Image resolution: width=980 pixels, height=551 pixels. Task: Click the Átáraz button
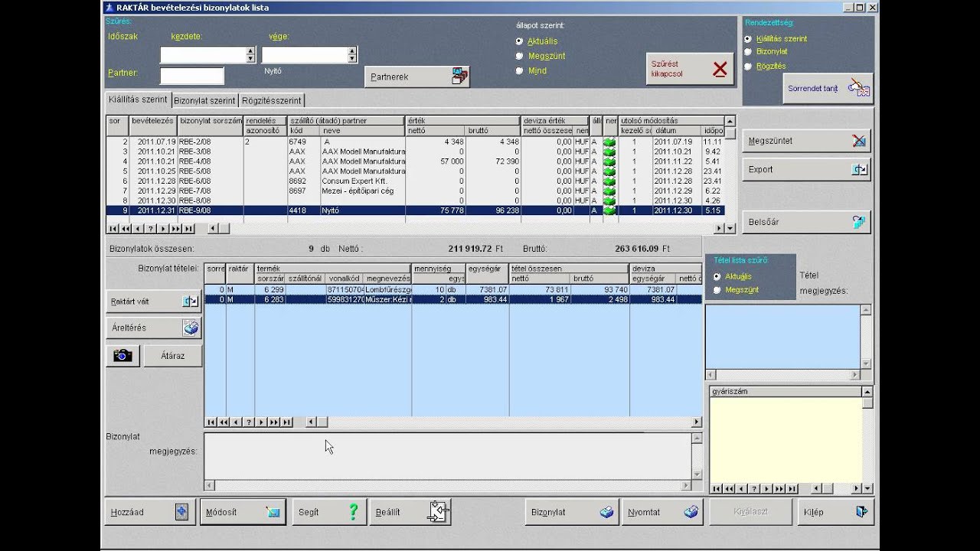(173, 356)
